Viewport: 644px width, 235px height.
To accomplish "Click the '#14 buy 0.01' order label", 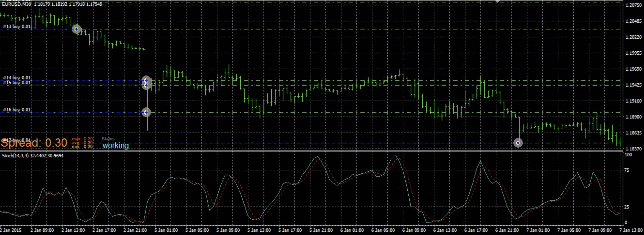I will coord(17,78).
